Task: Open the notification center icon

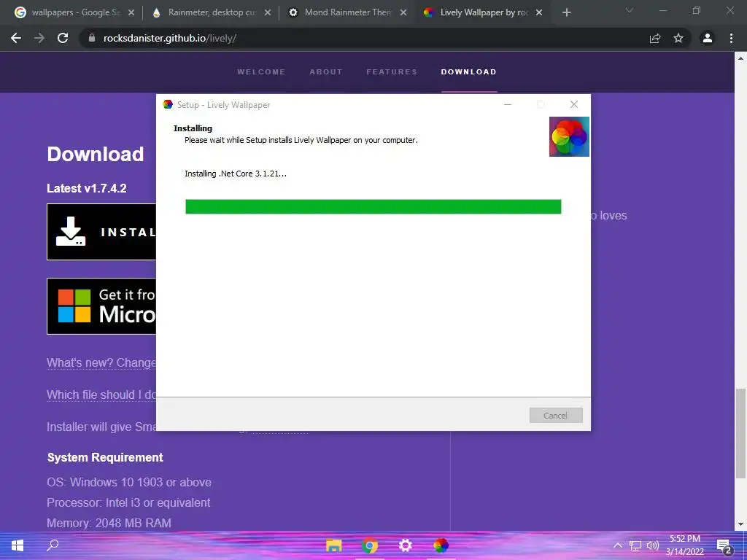Action: coord(724,546)
